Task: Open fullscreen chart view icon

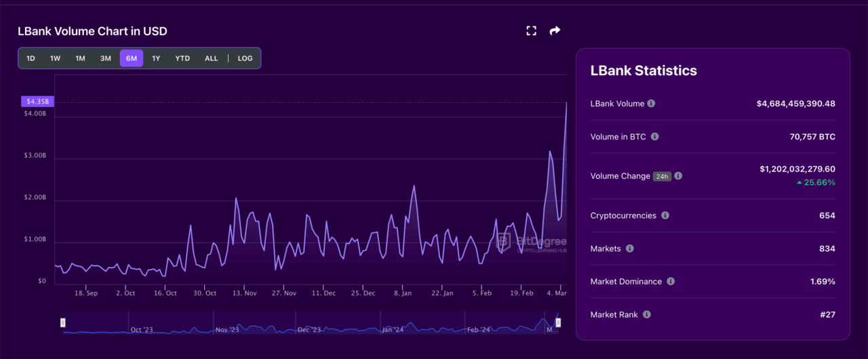Action: pos(532,30)
